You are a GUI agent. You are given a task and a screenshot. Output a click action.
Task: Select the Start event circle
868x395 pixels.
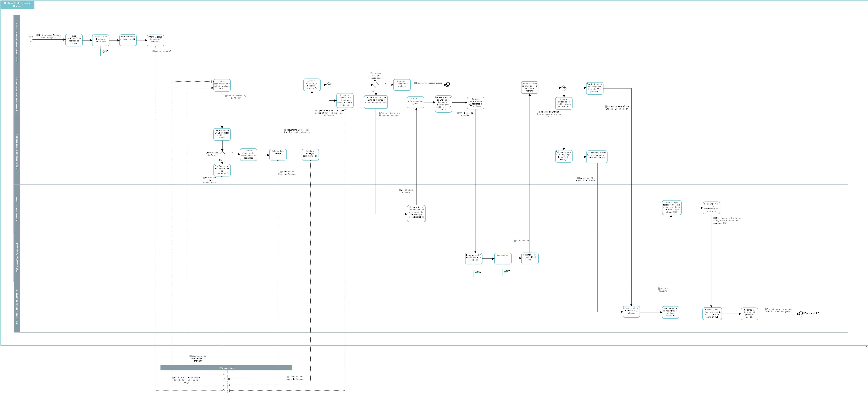[31, 40]
